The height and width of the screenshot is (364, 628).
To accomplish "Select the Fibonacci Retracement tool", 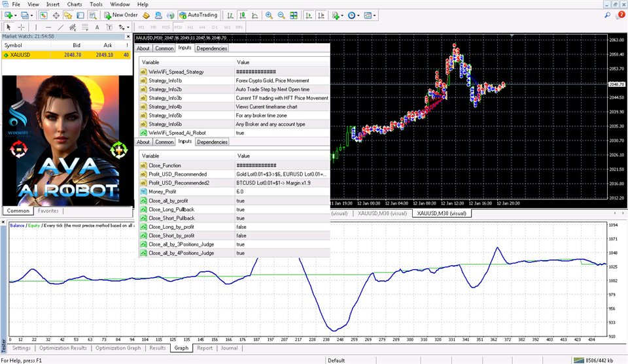I will tap(85, 27).
